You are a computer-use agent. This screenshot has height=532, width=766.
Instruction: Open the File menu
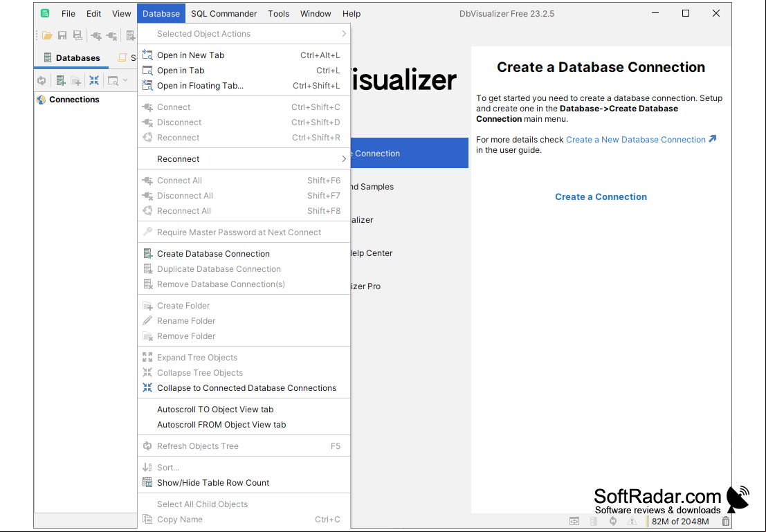pos(69,14)
